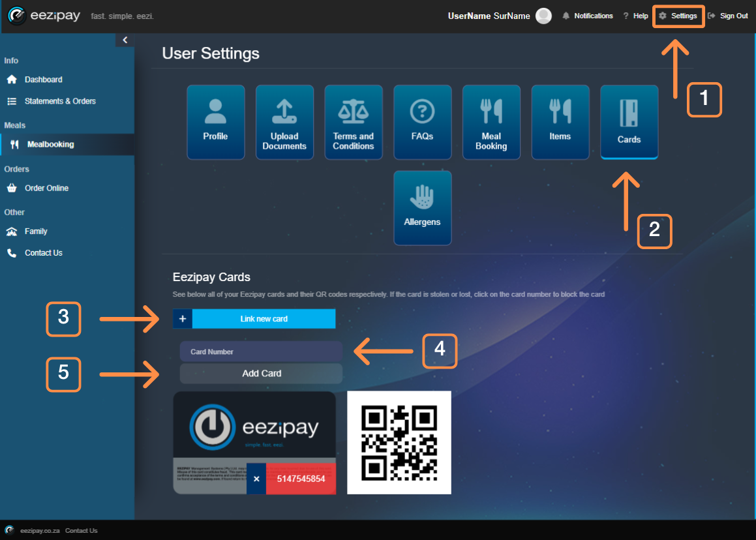Click the eezipay logo in header
The height and width of the screenshot is (540, 756).
[44, 16]
